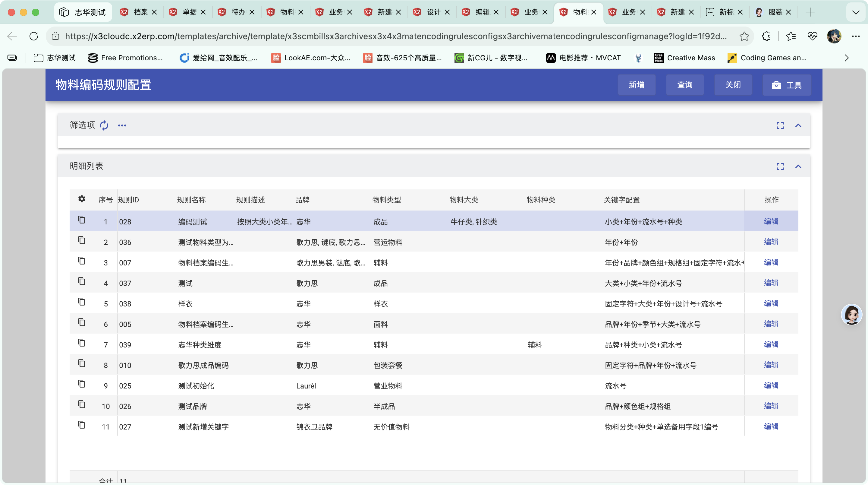The image size is (868, 485).
Task: Click the 关闭 button in the header
Action: (x=733, y=85)
